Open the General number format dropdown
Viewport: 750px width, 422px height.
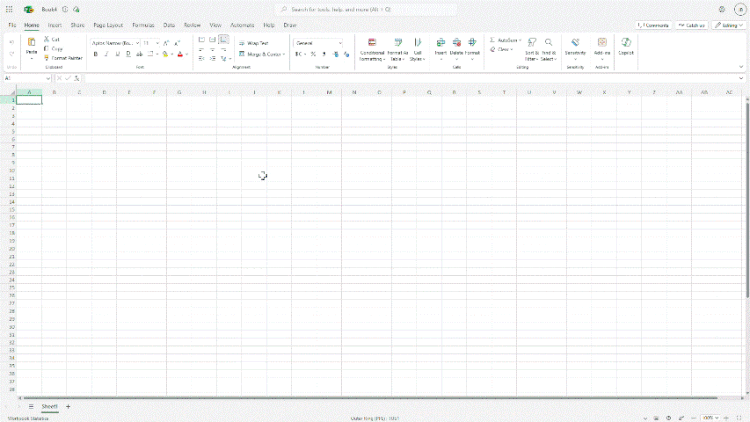tap(340, 43)
